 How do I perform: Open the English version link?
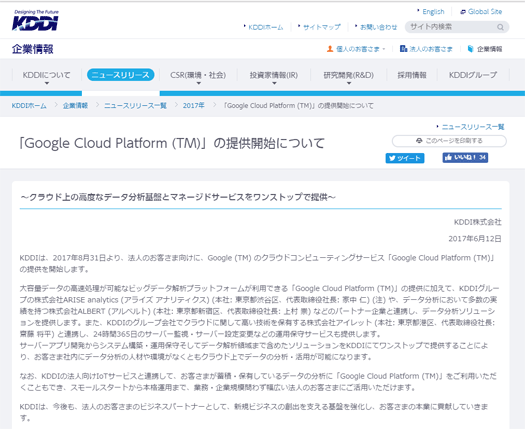tap(433, 12)
